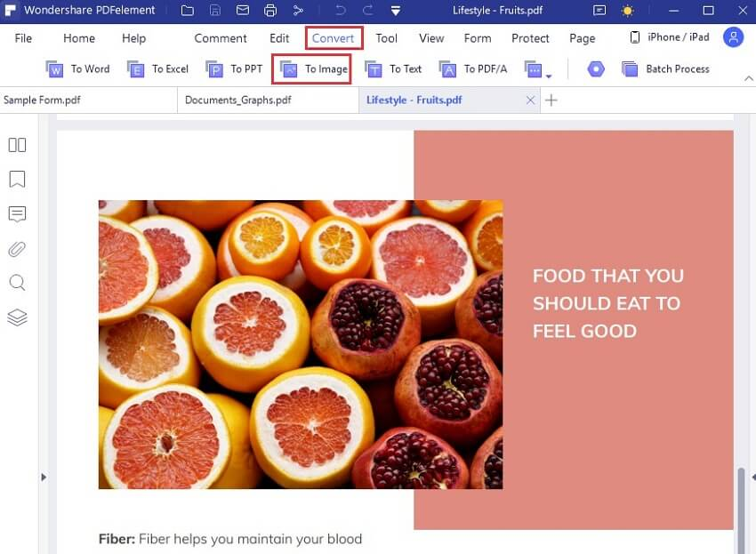Toggle the light theme sun icon
756x554 pixels.
(628, 11)
